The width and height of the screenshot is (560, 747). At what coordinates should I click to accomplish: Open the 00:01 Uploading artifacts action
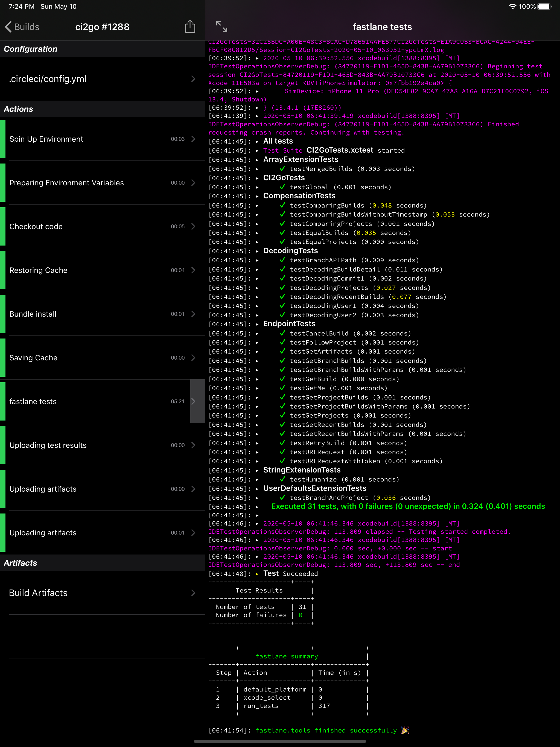102,533
